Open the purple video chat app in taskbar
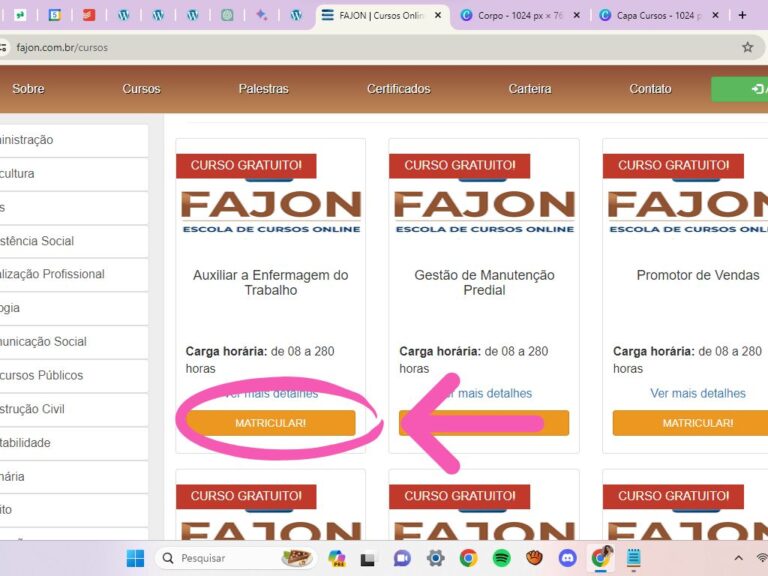Screen dimensions: 768x576 pos(402,558)
